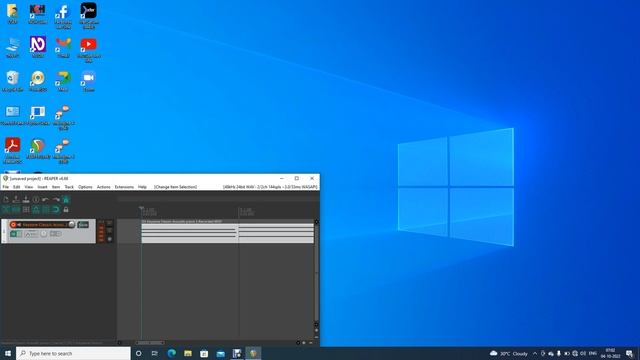Image resolution: width=640 pixels, height=360 pixels.
Task: Open the Actions menu
Action: click(104, 187)
